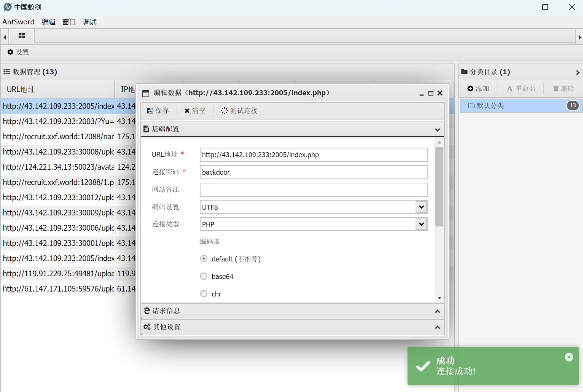
Task: Click the 数据管理 list icon
Action: tap(7, 72)
